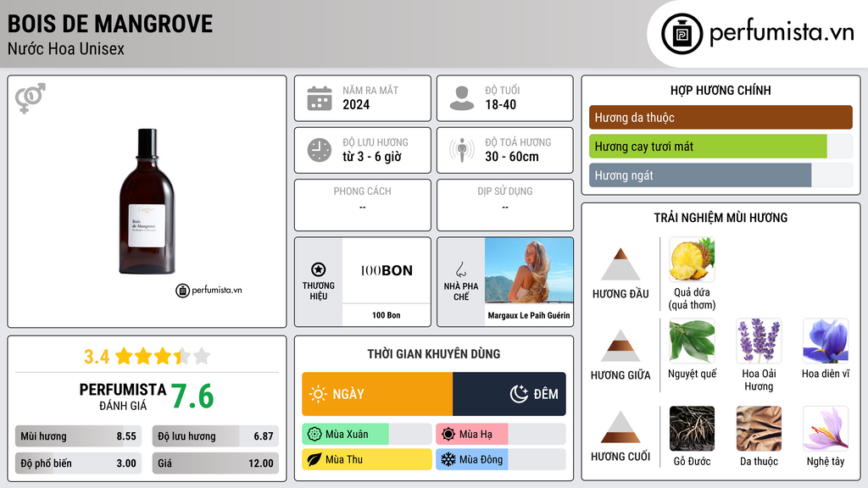Viewport: 868px width, 488px height.
Task: Click the calendar icon beside Năm ra mắt
Action: pyautogui.click(x=320, y=98)
